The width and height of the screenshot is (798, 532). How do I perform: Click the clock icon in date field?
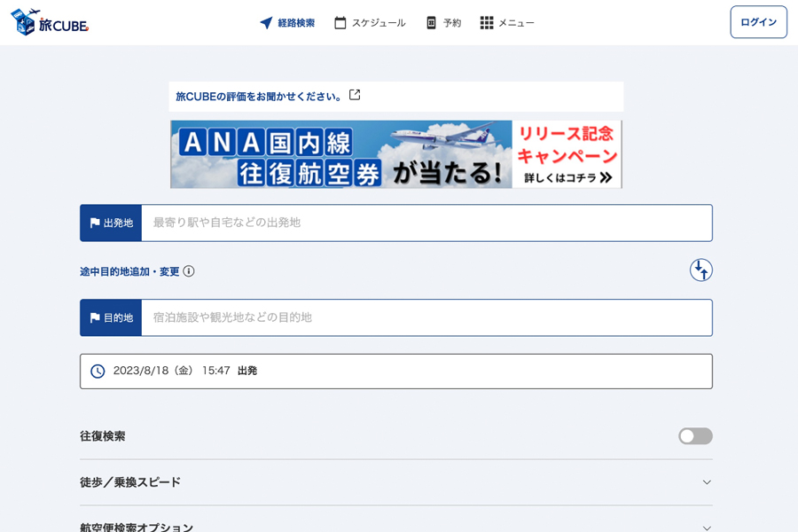coord(98,372)
